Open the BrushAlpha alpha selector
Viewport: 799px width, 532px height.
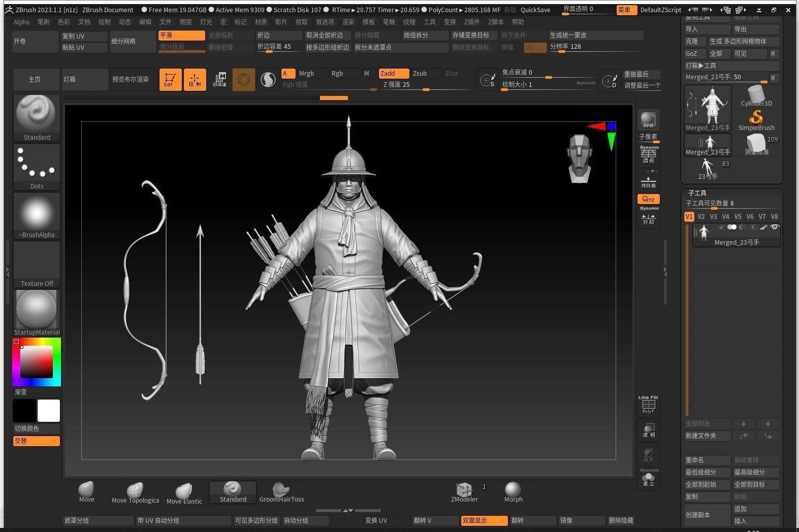click(37, 215)
